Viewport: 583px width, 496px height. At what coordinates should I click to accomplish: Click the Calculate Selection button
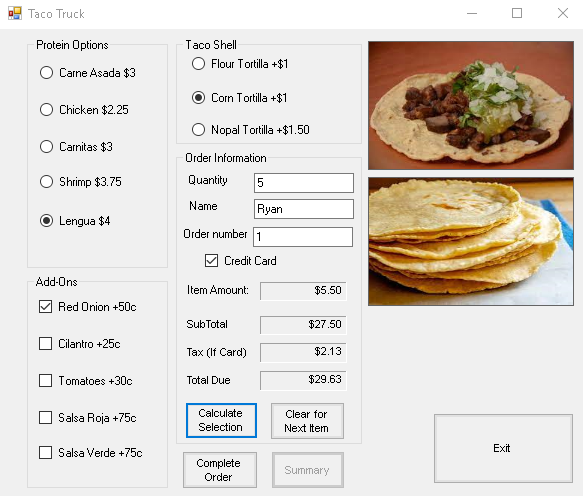coord(221,420)
